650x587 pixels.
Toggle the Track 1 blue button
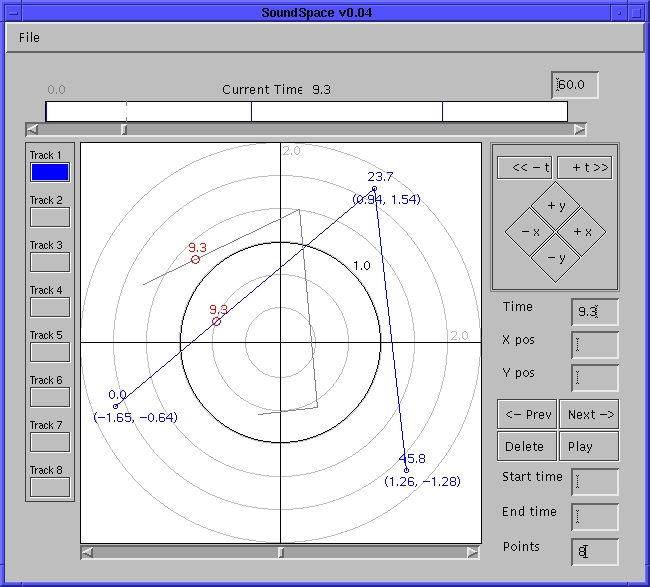(50, 172)
